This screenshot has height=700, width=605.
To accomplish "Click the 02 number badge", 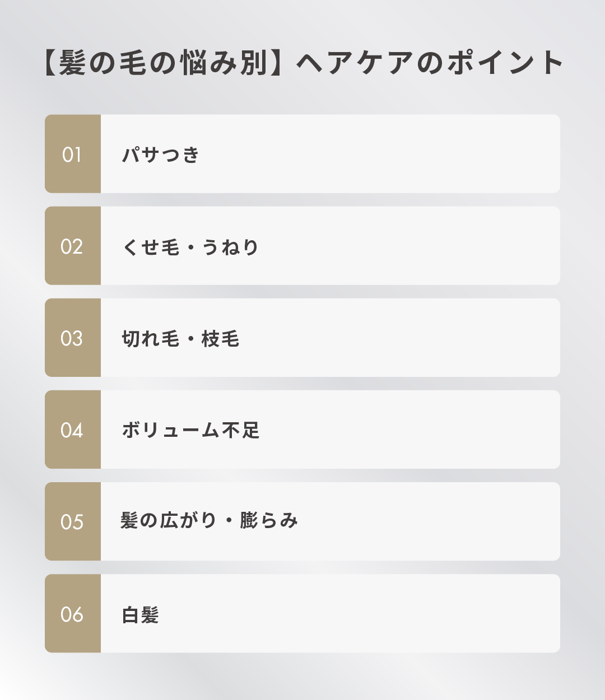I will 72,246.
